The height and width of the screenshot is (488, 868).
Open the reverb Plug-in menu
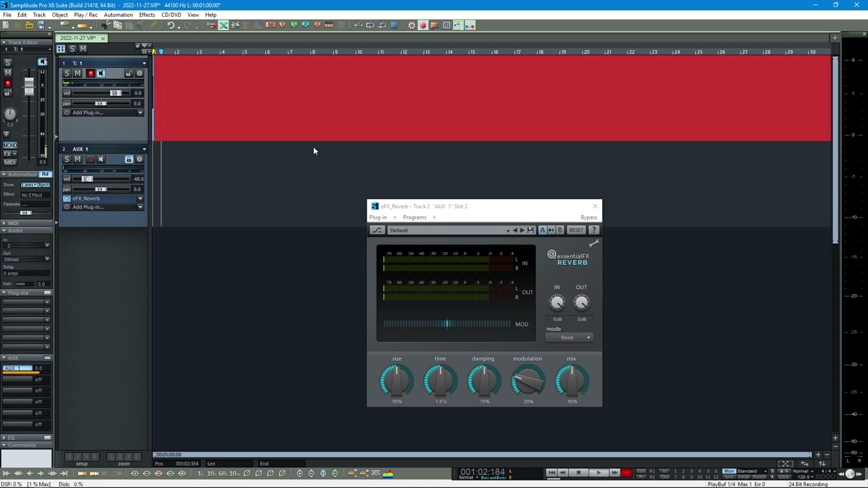pos(378,218)
